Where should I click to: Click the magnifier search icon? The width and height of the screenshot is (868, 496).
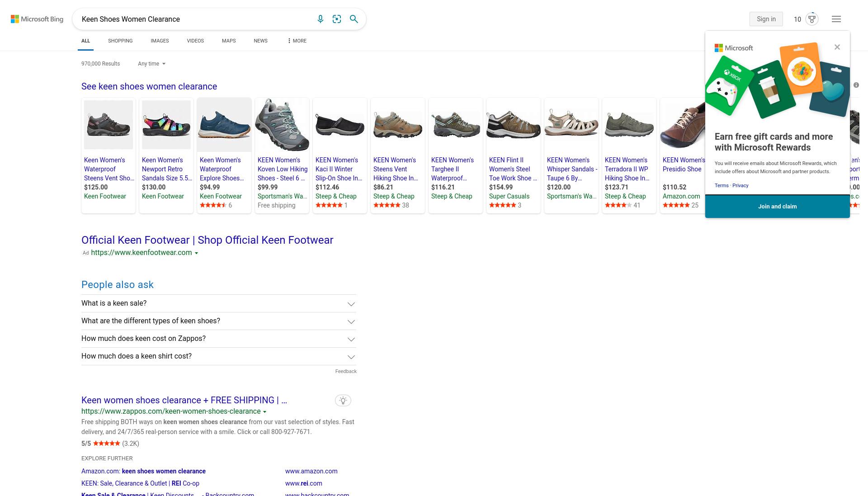click(x=354, y=19)
